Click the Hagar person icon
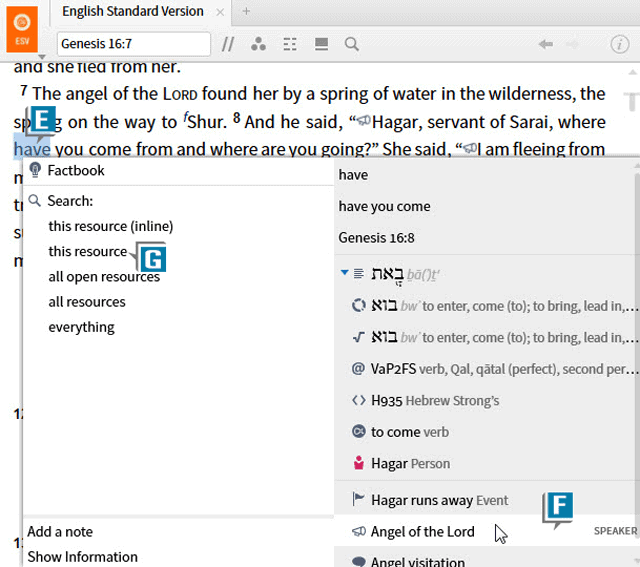The height and width of the screenshot is (567, 640). click(359, 463)
